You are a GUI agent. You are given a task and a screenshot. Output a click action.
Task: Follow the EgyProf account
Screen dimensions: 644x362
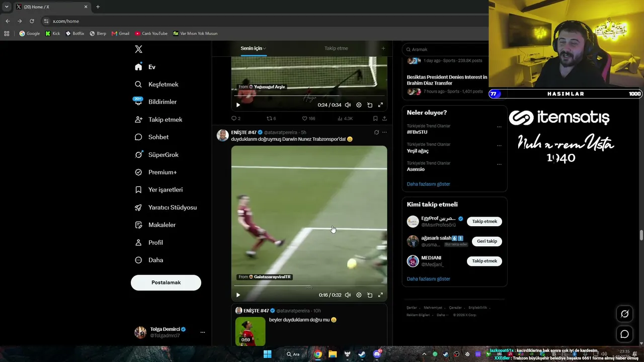[485, 221]
